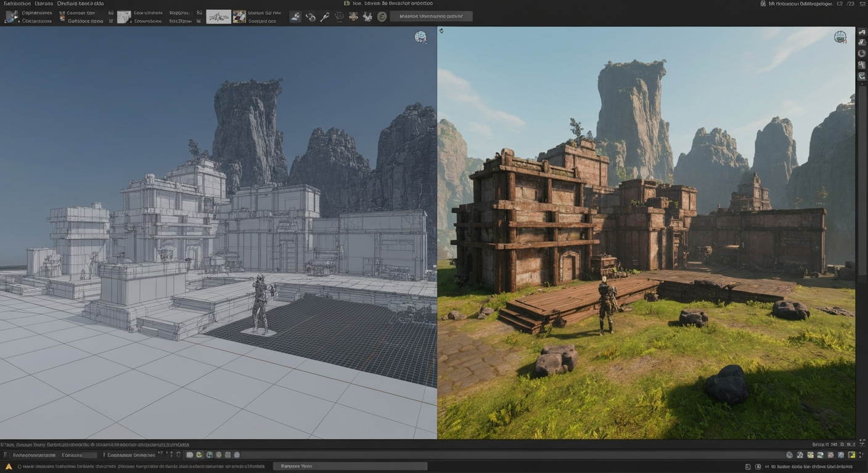Image resolution: width=868 pixels, height=473 pixels.
Task: Click the loop-shaped tool icon in toolbar
Action: click(x=311, y=17)
